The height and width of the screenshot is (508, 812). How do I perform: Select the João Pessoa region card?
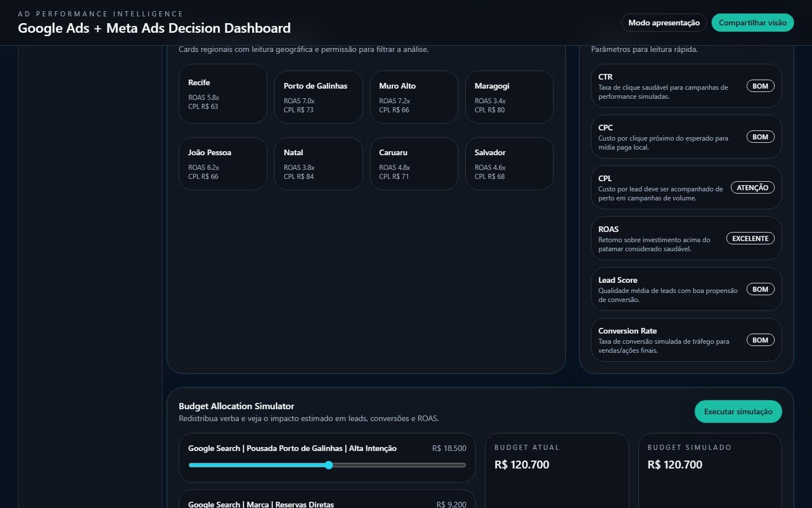click(x=223, y=164)
